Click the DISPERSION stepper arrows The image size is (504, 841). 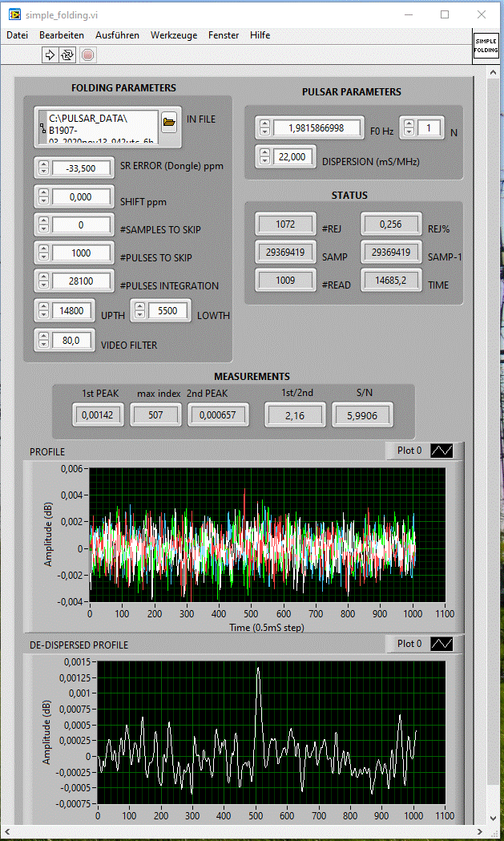coord(265,156)
